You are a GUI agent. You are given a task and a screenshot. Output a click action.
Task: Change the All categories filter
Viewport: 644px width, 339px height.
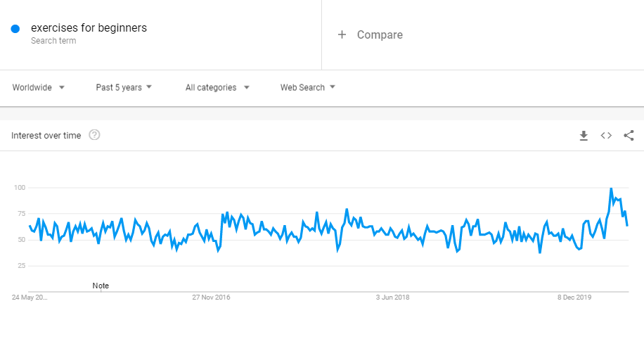point(217,88)
